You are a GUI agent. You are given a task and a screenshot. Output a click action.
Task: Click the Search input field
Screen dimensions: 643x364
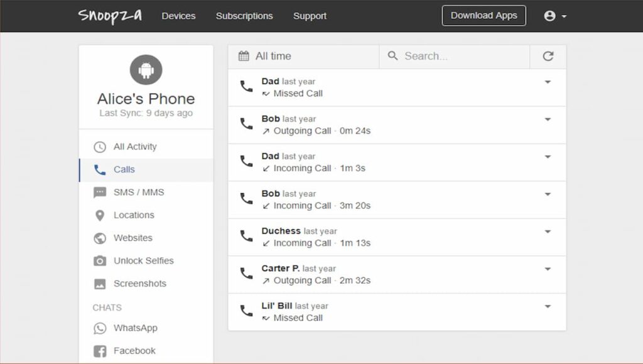tap(455, 56)
